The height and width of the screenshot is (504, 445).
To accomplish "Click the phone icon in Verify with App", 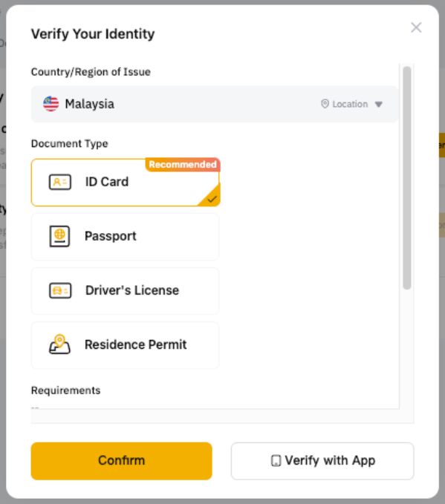I will click(276, 461).
